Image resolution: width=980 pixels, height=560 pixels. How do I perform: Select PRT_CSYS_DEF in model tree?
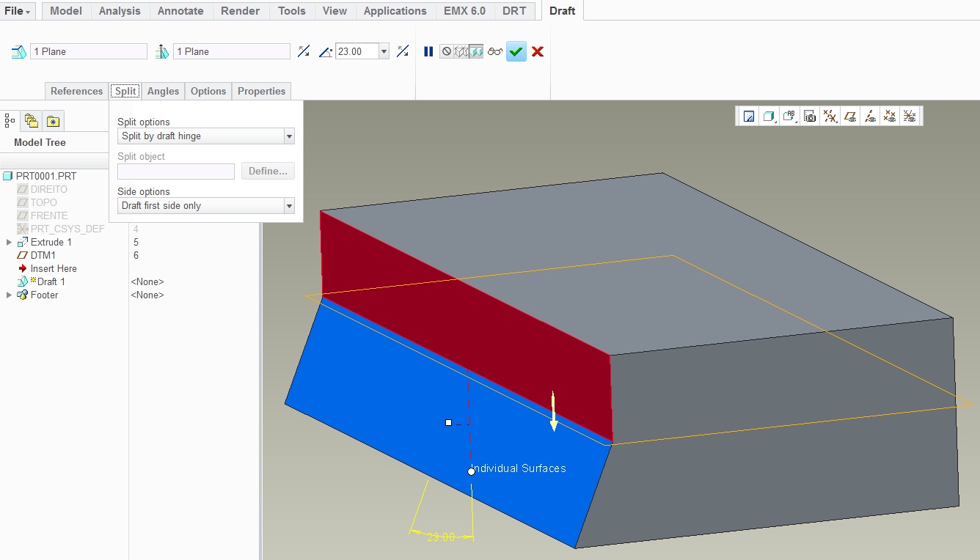click(x=67, y=229)
